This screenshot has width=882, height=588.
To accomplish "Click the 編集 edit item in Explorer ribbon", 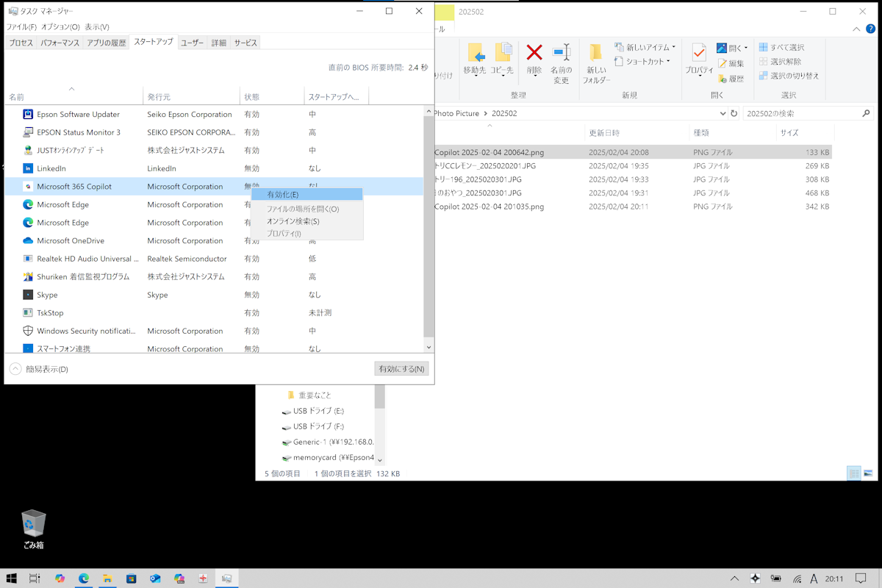I will click(731, 63).
